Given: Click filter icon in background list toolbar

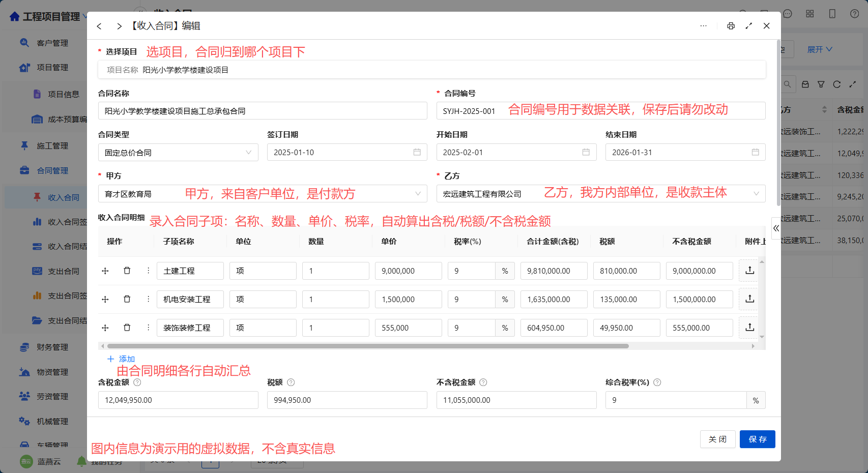Looking at the screenshot, I should 821,84.
